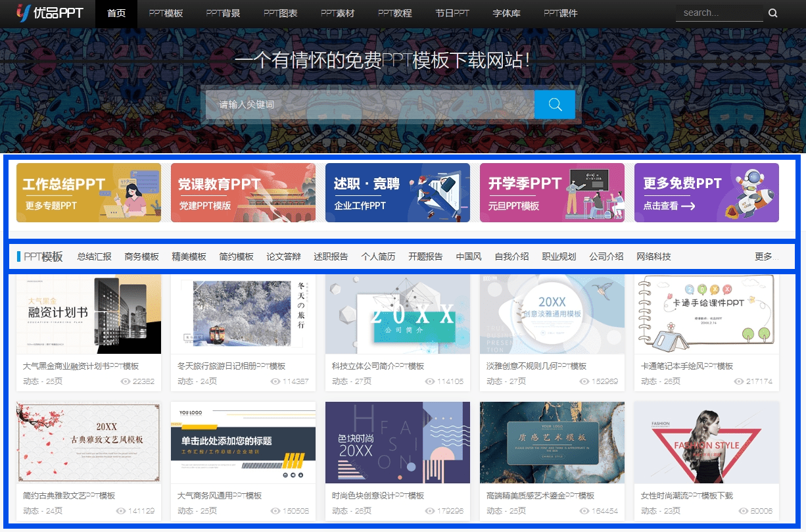Click the eye icon beside 164454
806x532 pixels.
(x=584, y=511)
